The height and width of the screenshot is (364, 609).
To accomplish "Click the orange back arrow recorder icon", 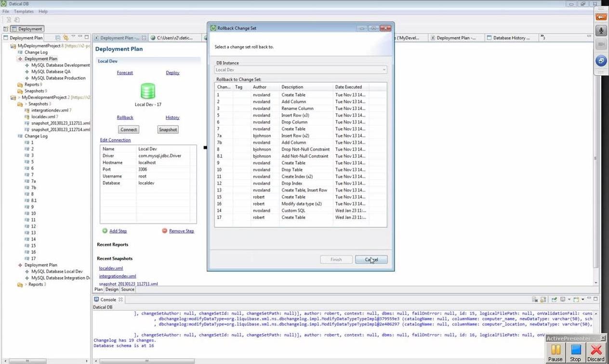I will point(601,17).
